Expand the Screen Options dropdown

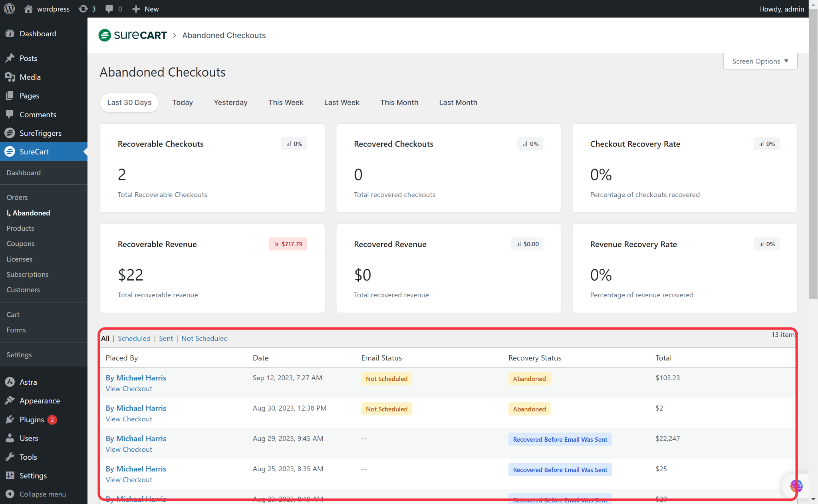(760, 61)
